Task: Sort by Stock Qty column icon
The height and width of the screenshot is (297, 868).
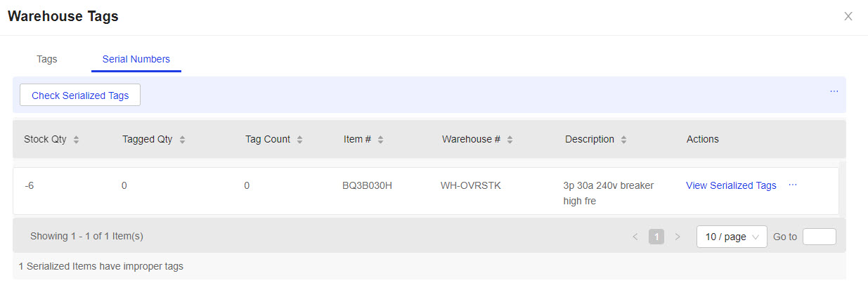Action: 76,140
